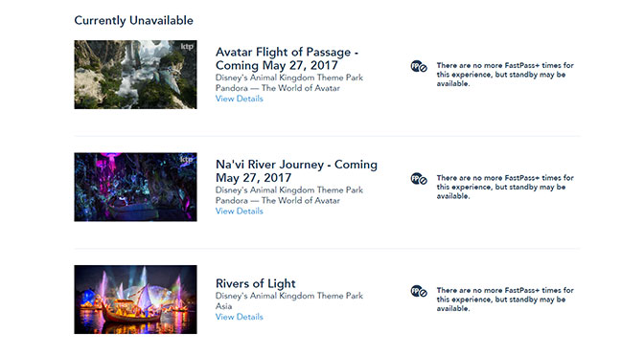Screen dimensions: 644x356
Task: Open View Details for Na'vi River Journey
Action: point(239,211)
